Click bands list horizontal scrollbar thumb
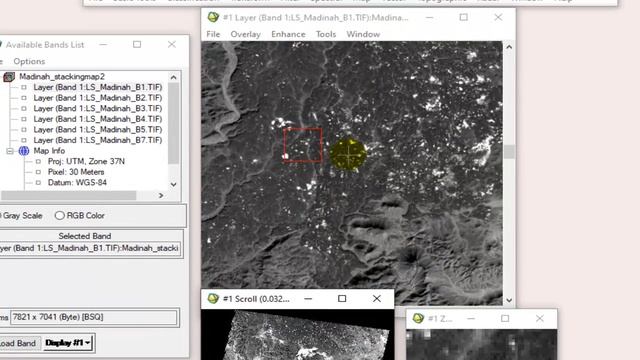 [x=68, y=196]
